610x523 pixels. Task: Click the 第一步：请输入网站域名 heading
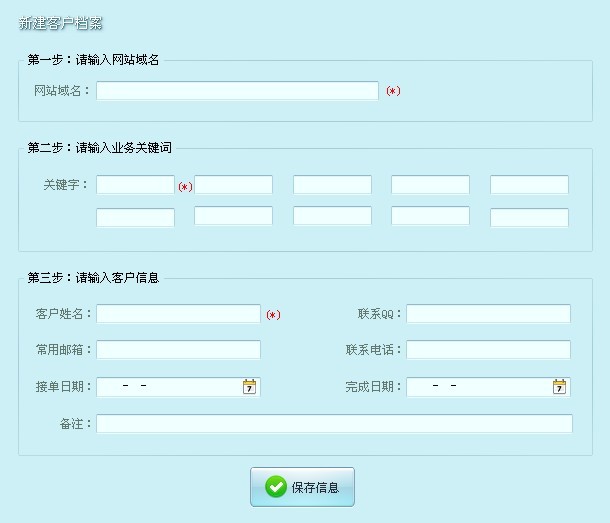tap(93, 60)
